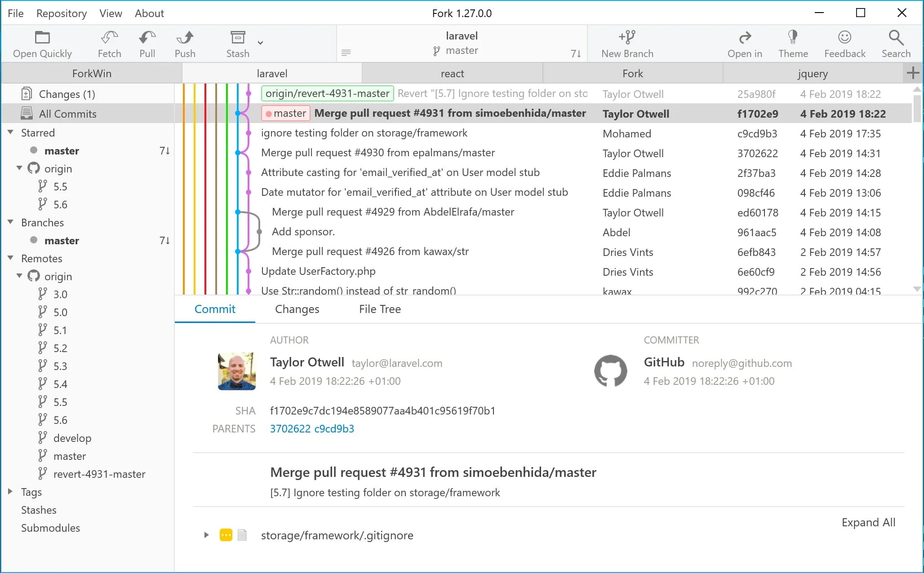924x573 pixels.
Task: Select the develop remote branch
Action: click(72, 438)
